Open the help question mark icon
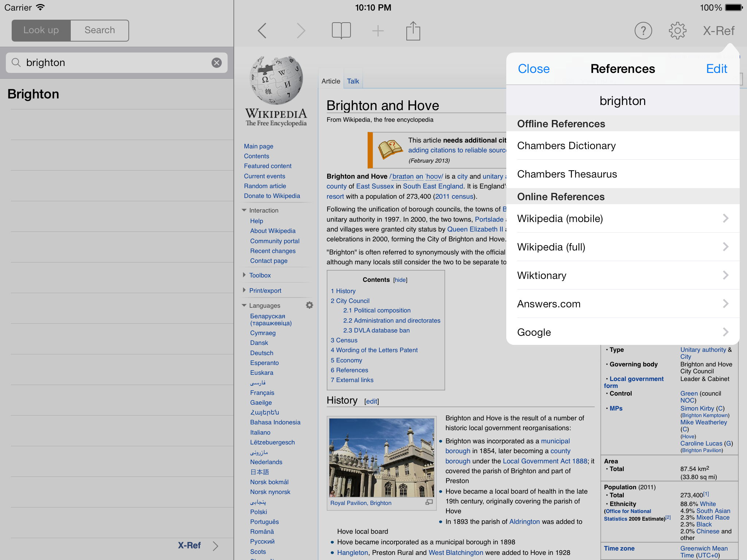747x560 pixels. pyautogui.click(x=643, y=31)
